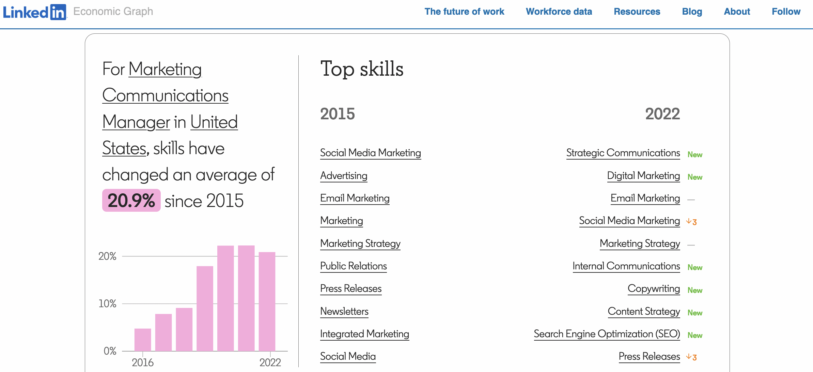Open 2015 skill Marketing
Viewport: 813px width, 372px height.
pos(342,221)
